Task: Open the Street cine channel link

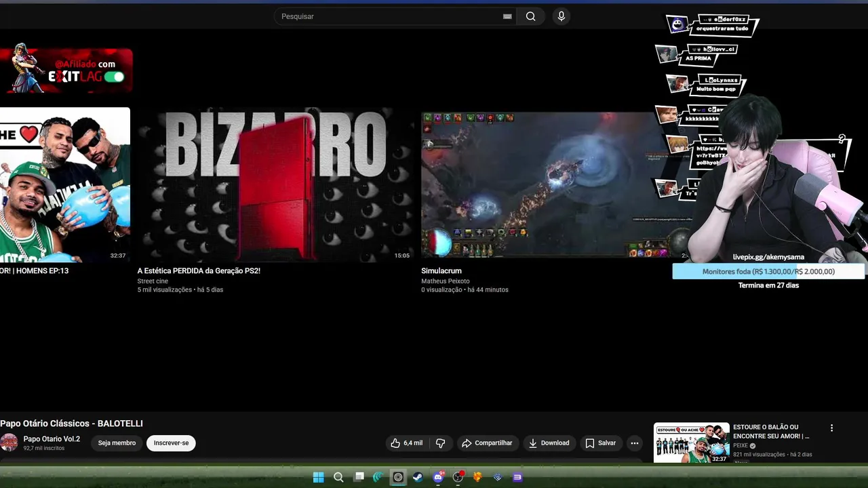Action: 153,281
